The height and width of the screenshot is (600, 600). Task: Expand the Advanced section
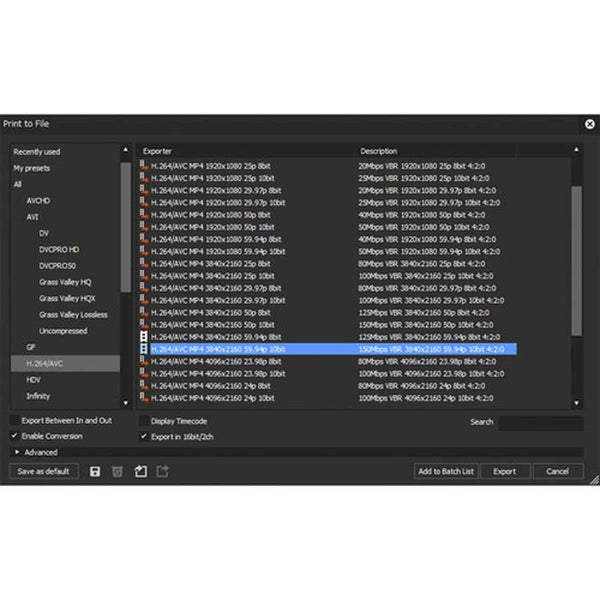[x=17, y=452]
